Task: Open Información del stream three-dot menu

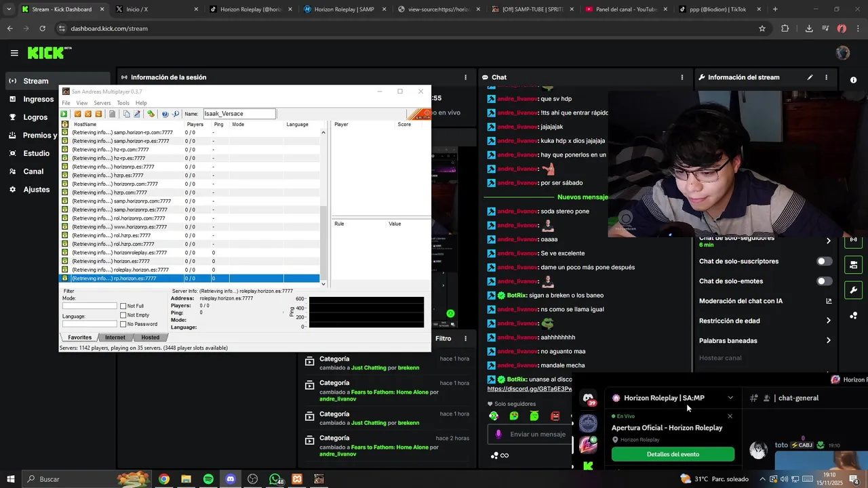Action: (826, 77)
